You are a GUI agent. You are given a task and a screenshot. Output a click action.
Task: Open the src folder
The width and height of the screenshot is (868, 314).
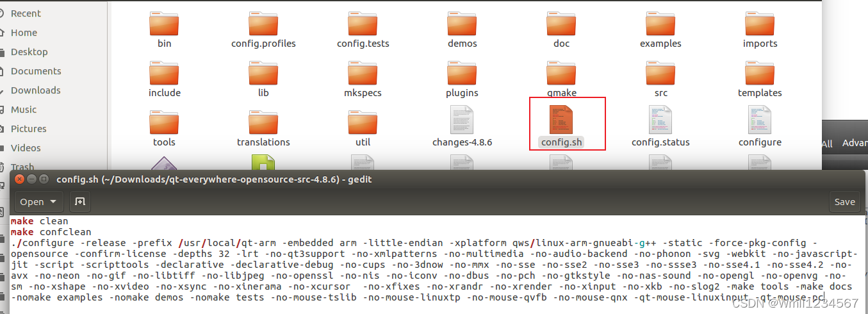click(x=660, y=78)
